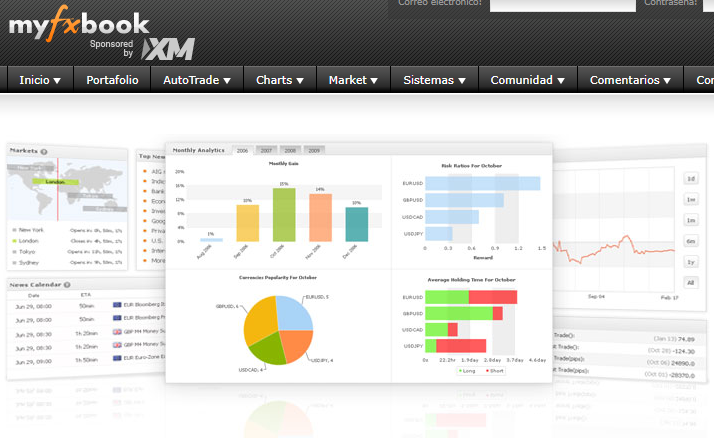Expand the AutoTrade menu
Image resolution: width=714 pixels, height=438 pixels.
(x=197, y=80)
